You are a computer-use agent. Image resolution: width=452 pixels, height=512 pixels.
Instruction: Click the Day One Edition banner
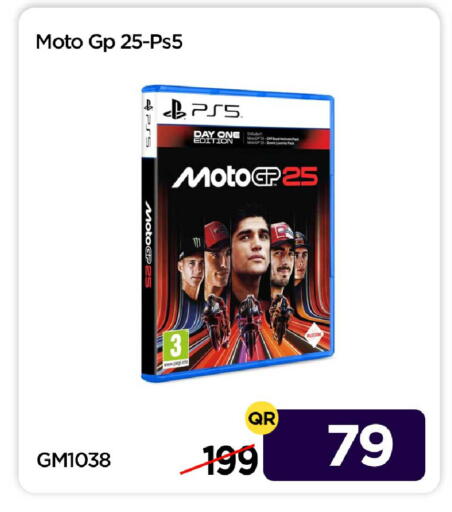[x=217, y=137]
